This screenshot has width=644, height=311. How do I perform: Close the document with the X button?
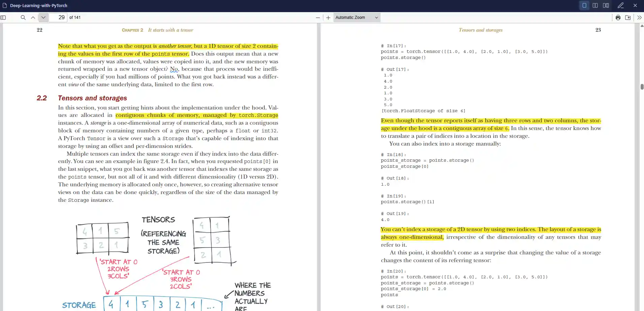[635, 5]
